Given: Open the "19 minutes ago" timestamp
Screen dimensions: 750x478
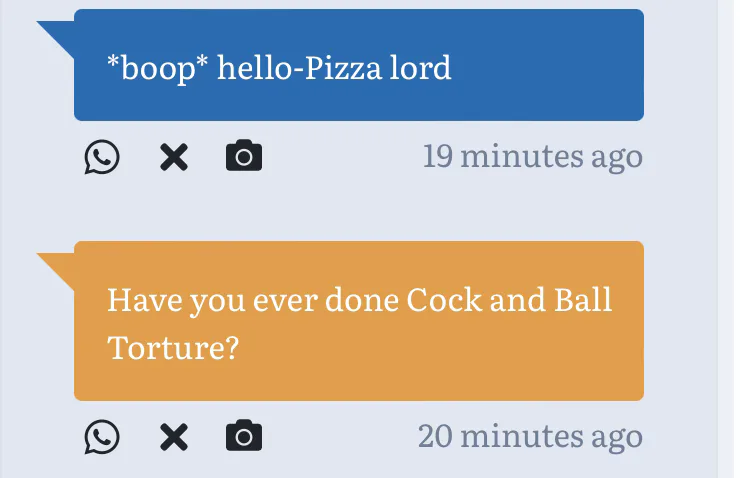Looking at the screenshot, I should (532, 157).
